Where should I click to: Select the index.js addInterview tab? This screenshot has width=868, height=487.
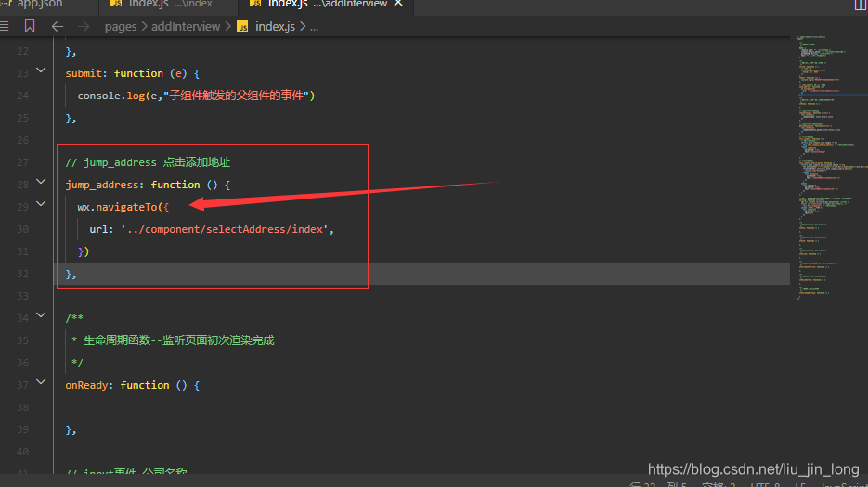pos(318,4)
